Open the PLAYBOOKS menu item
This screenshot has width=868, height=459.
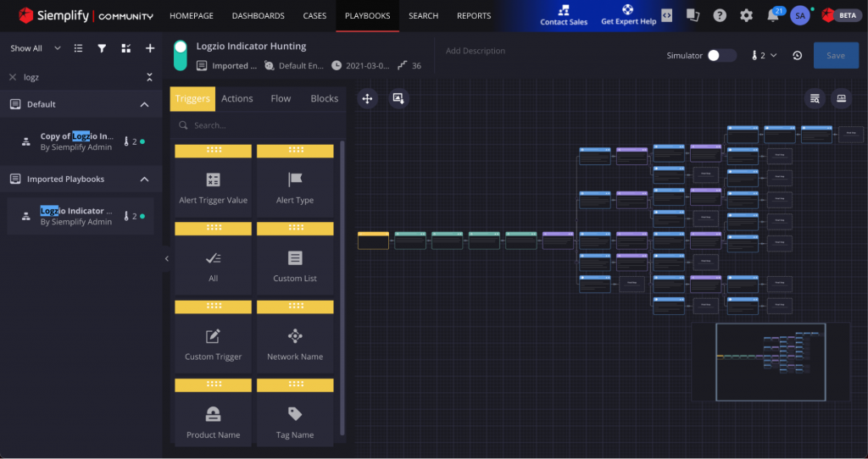[368, 15]
